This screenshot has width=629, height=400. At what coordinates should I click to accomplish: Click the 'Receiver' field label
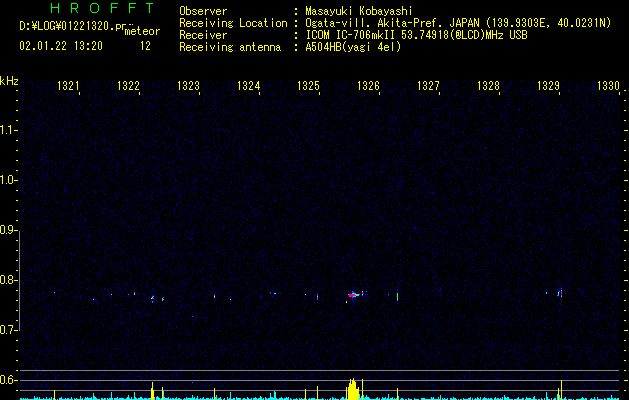click(203, 35)
